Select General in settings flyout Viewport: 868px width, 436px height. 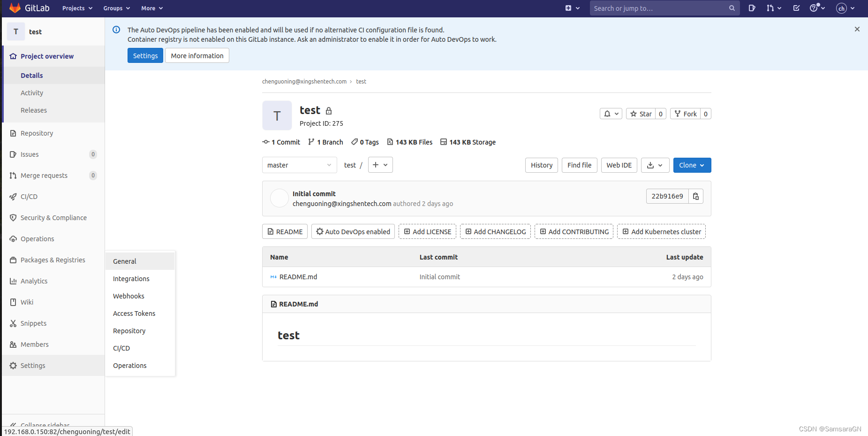(140, 261)
